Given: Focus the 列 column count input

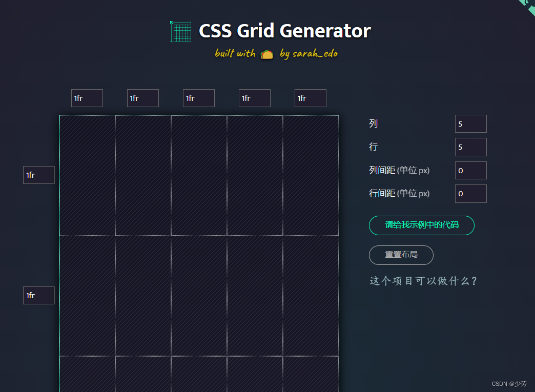Looking at the screenshot, I should pyautogui.click(x=471, y=124).
